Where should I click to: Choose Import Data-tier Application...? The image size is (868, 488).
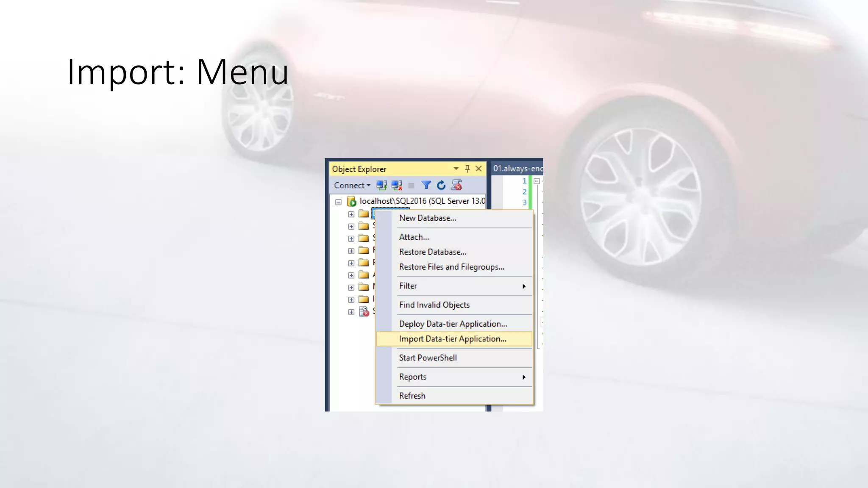tap(454, 339)
